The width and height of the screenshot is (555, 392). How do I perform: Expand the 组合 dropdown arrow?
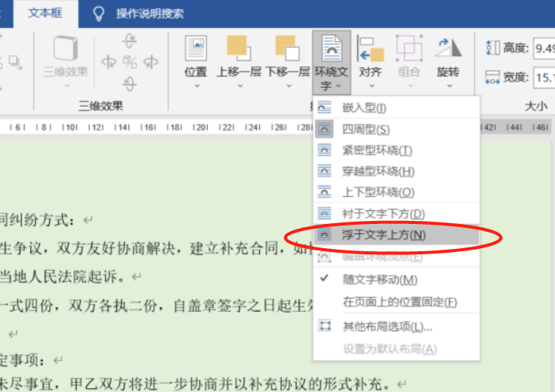pyautogui.click(x=410, y=86)
